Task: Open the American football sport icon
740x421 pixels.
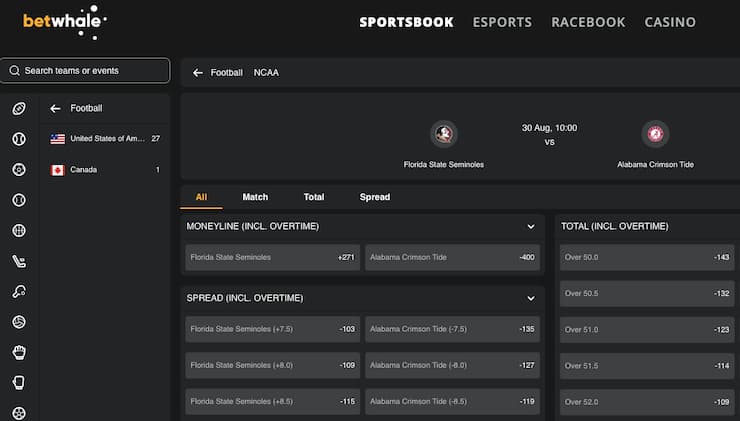Action: click(19, 109)
